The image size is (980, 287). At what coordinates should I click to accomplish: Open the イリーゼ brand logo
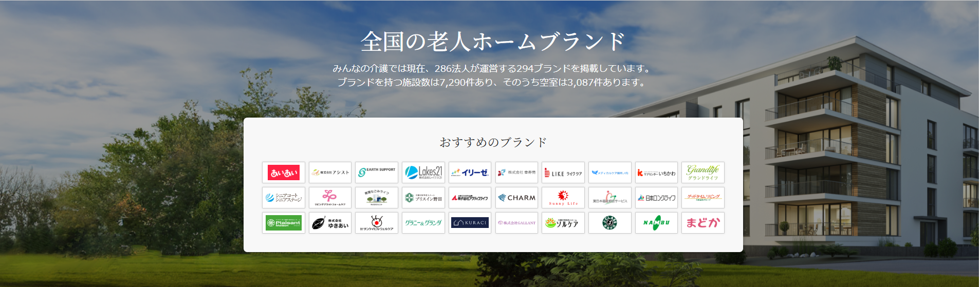pyautogui.click(x=470, y=173)
